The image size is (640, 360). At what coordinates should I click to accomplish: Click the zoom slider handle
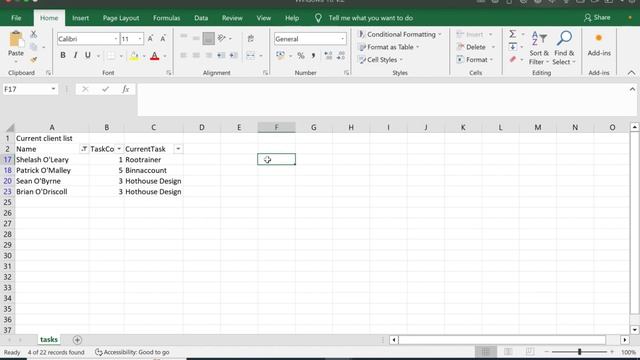click(x=579, y=352)
